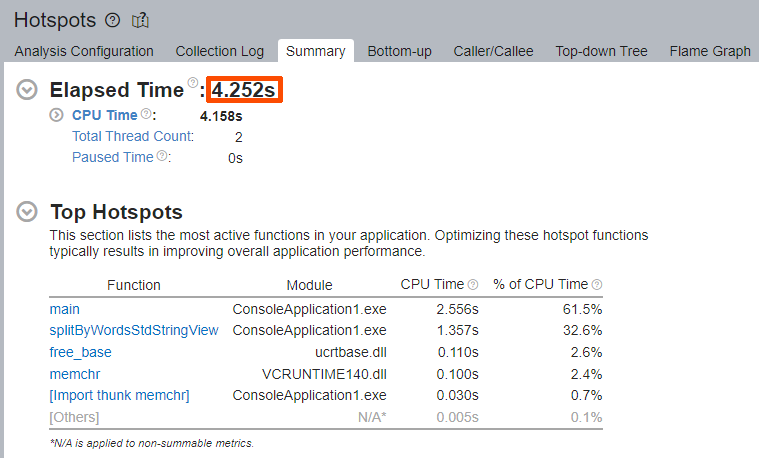Select the highlighted 4.252s elapsed time value
Screen dimensions: 759x458
(245, 90)
